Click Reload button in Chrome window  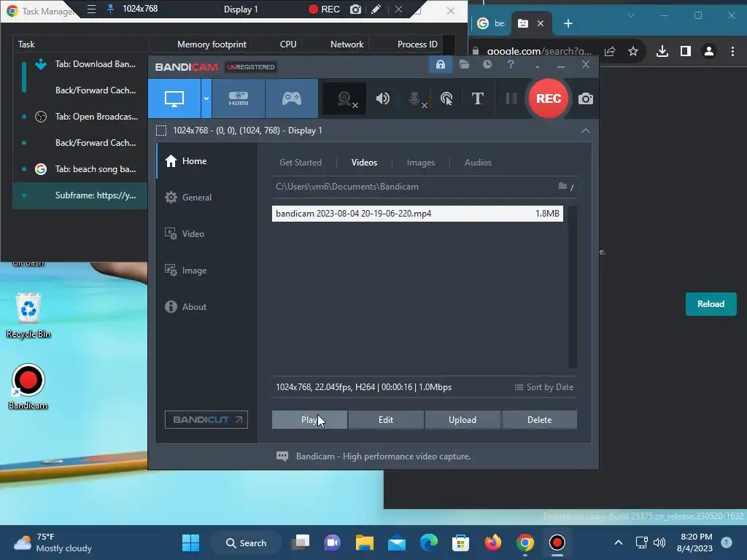click(711, 304)
